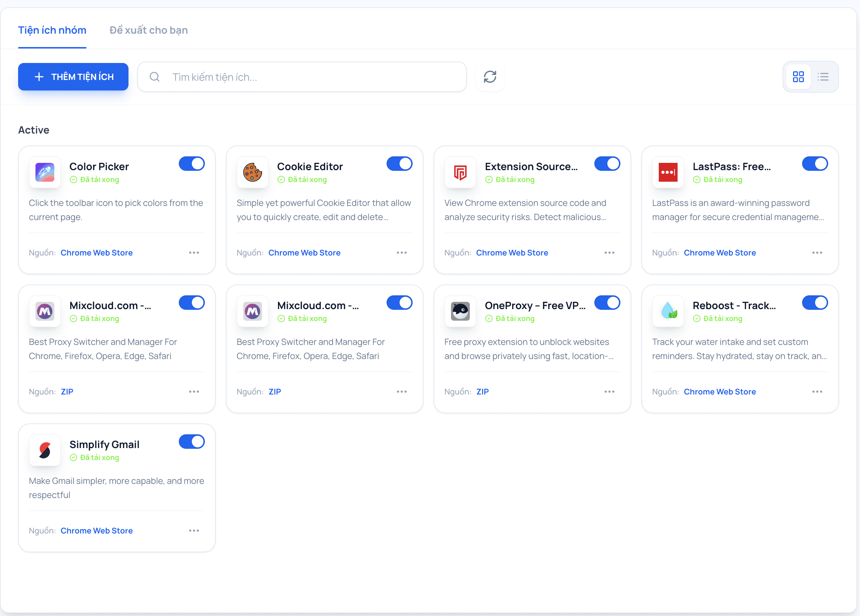Open more options for Extension Source

[x=610, y=253]
